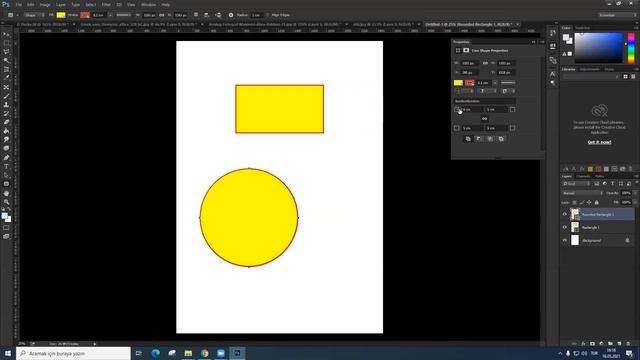Select the Pen tool
This screenshot has height=360, width=640.
pos(6,158)
